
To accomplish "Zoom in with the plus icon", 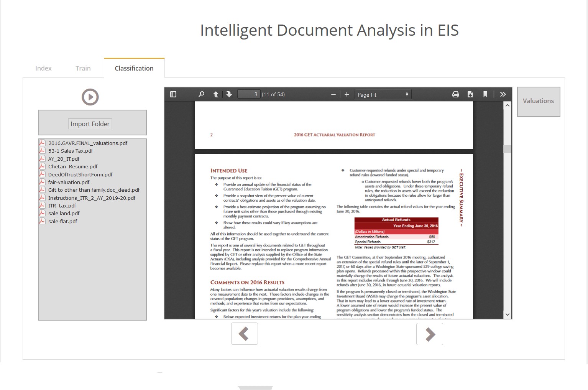I will click(x=347, y=94).
